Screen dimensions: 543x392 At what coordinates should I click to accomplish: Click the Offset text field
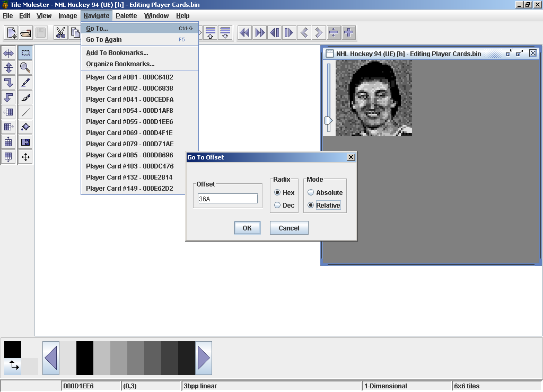tap(227, 199)
